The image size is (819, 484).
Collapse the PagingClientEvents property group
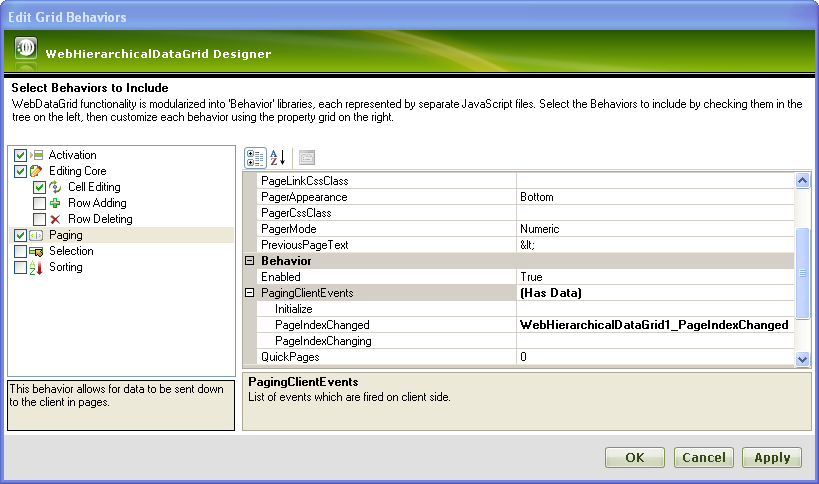click(250, 293)
